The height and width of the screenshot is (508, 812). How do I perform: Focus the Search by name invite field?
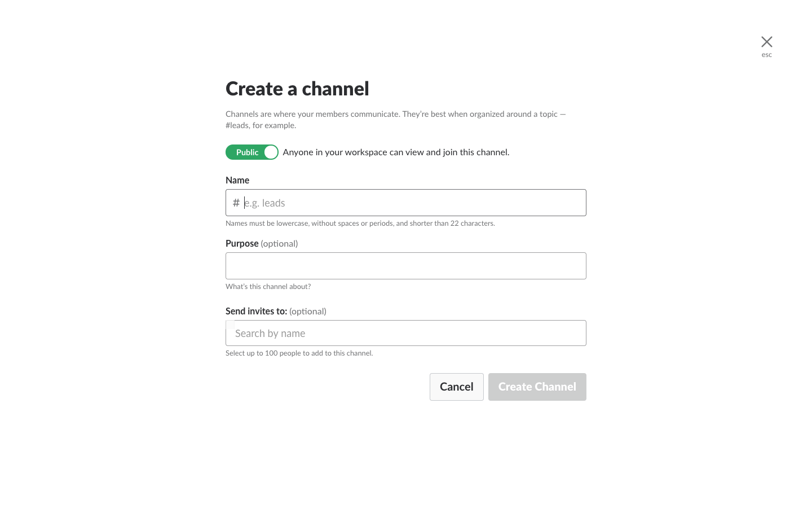[x=405, y=334]
